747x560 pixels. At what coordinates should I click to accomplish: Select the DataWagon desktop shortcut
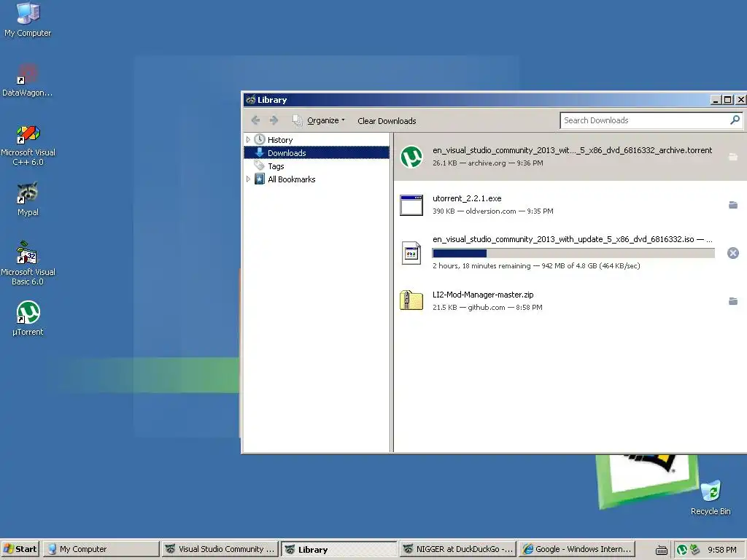click(28, 80)
